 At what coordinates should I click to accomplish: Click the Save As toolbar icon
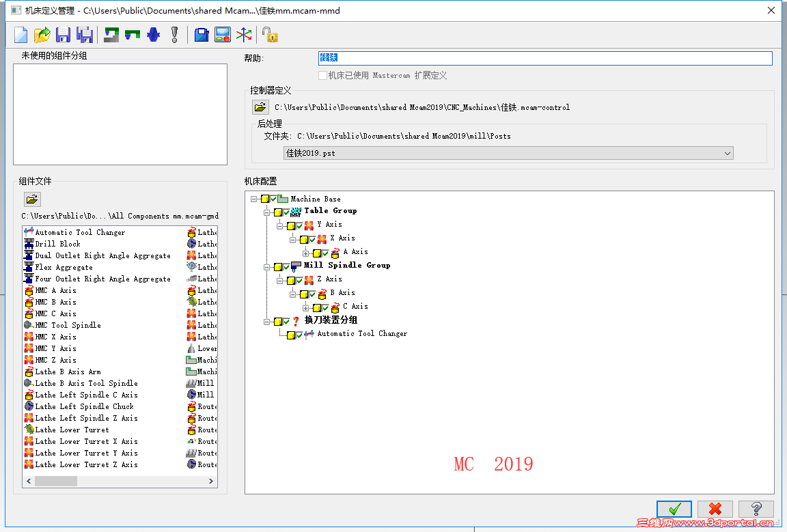pos(85,35)
